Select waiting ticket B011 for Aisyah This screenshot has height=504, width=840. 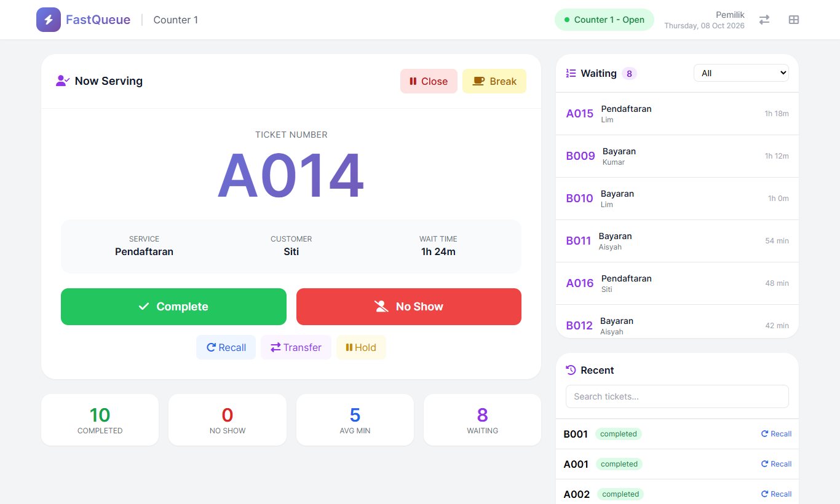tap(677, 241)
